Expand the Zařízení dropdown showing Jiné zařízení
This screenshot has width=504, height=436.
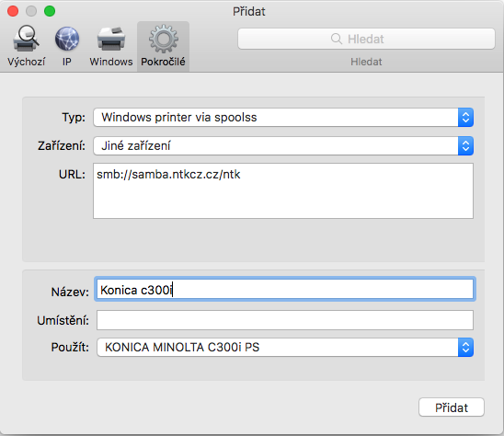click(283, 146)
